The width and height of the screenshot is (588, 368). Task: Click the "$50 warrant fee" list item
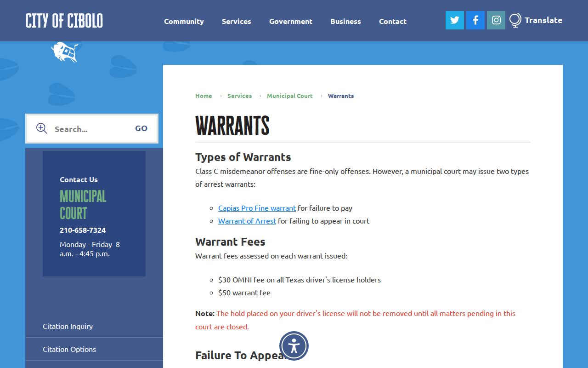click(244, 293)
